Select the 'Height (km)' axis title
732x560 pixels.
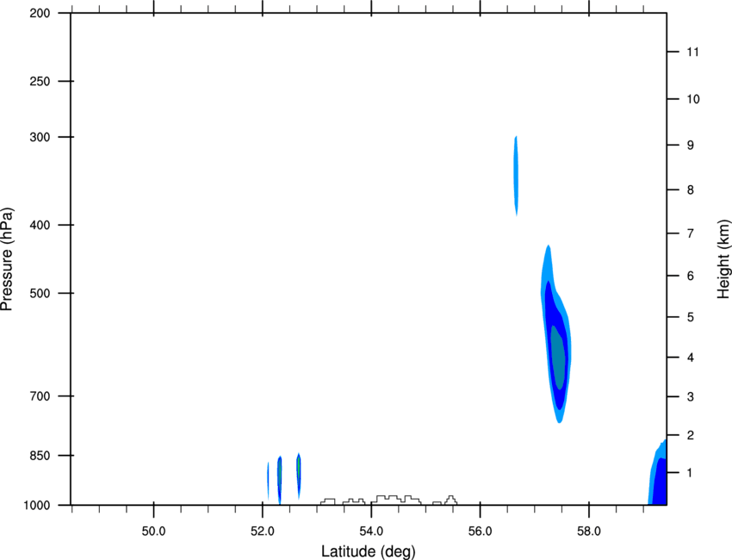(x=723, y=259)
